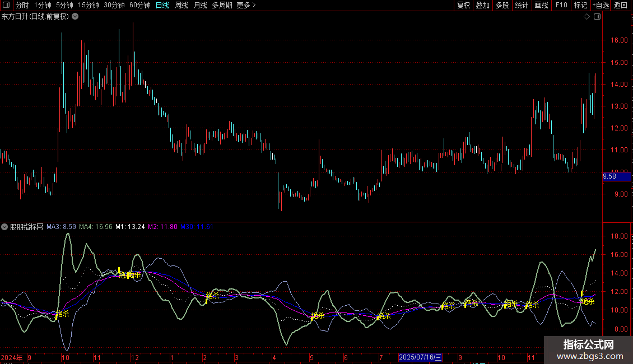Open the 多周期 multi-period view
The height and width of the screenshot is (364, 633).
click(222, 5)
